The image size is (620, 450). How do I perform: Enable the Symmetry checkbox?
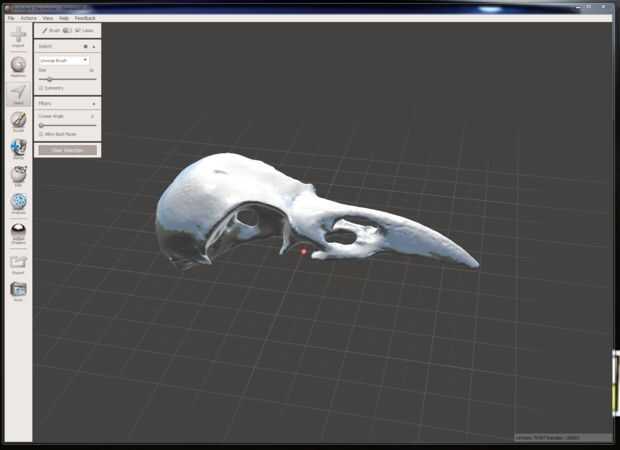(41, 88)
